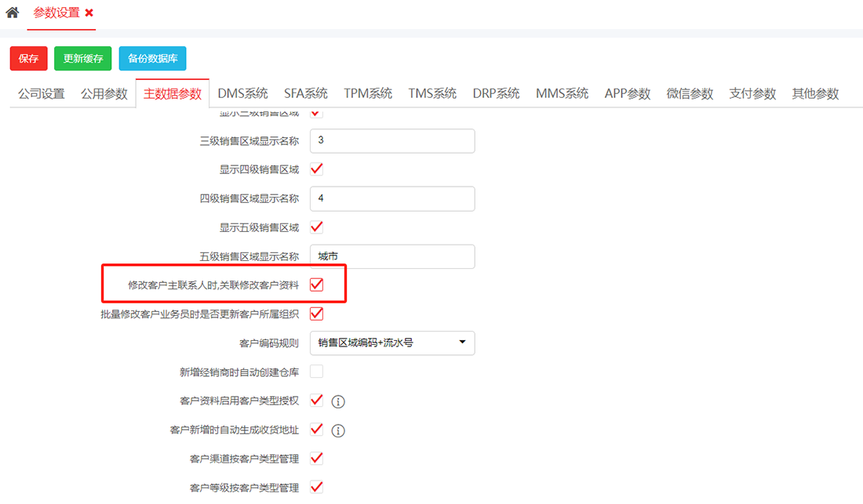The image size is (863, 504).
Task: Close the 参数设置 tab with the red X
Action: coord(89,13)
